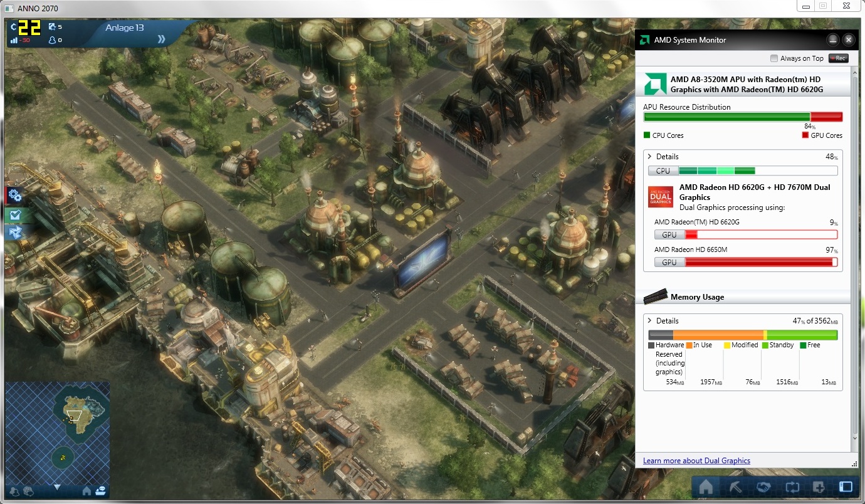The width and height of the screenshot is (865, 504).
Task: Expand the Memory Usage Details section
Action: coord(650,321)
